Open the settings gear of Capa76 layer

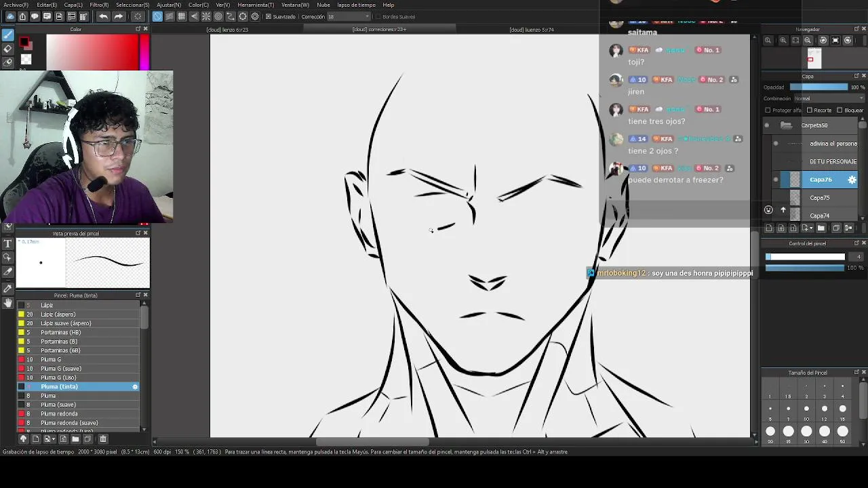pyautogui.click(x=852, y=180)
